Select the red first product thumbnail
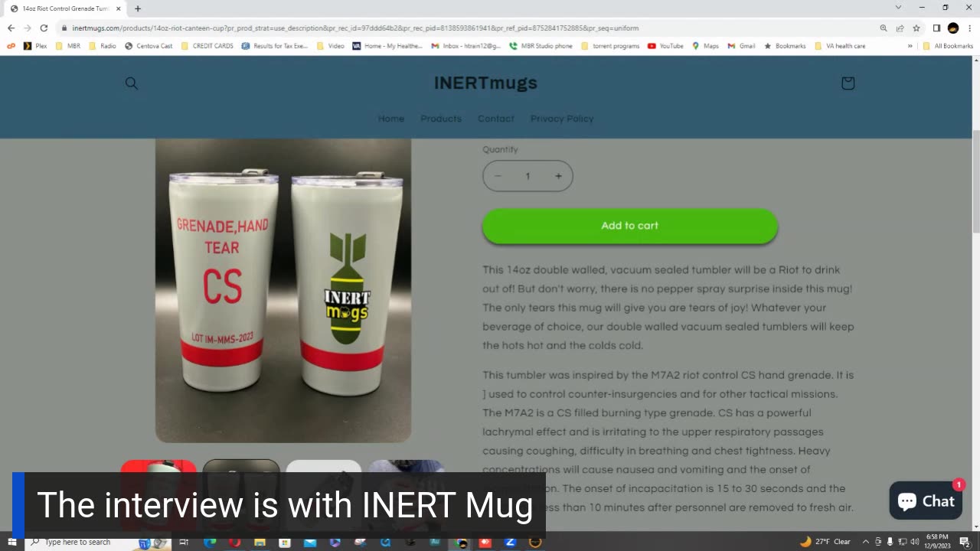Viewport: 980px width, 551px height. (158, 467)
